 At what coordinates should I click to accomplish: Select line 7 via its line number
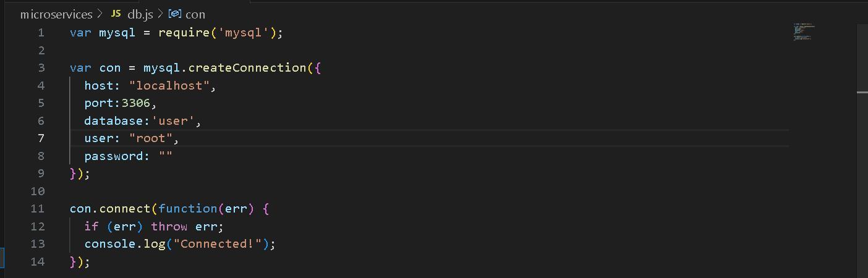(41, 138)
